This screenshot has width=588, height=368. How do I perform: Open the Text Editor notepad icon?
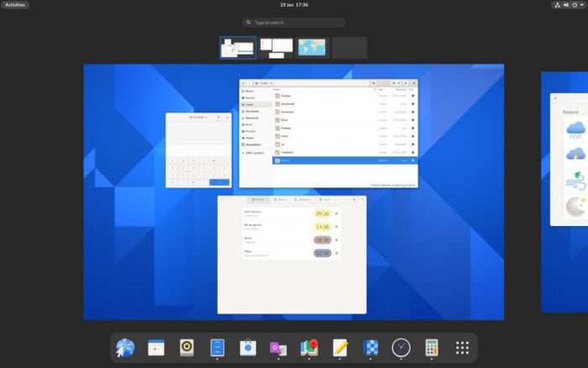tap(340, 348)
